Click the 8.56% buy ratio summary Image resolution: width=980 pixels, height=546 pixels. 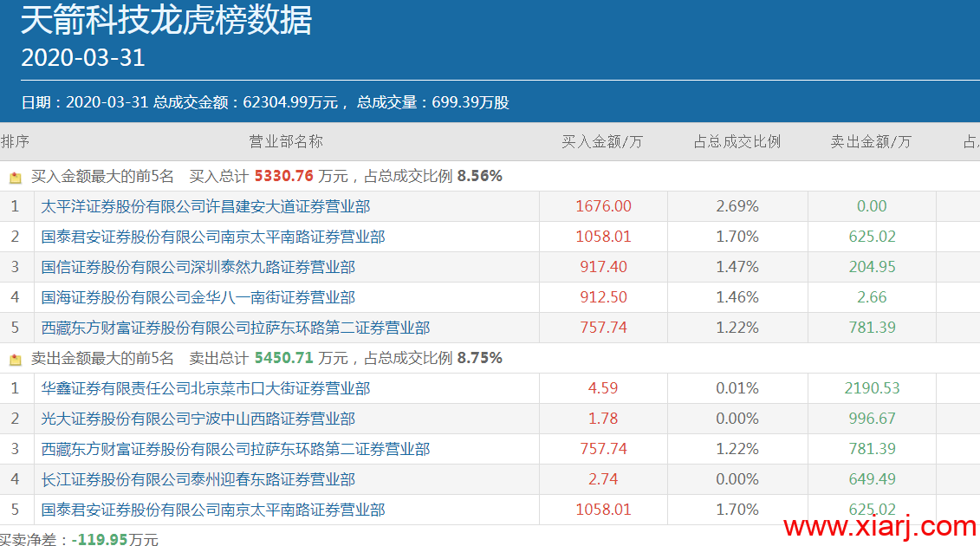[479, 177]
